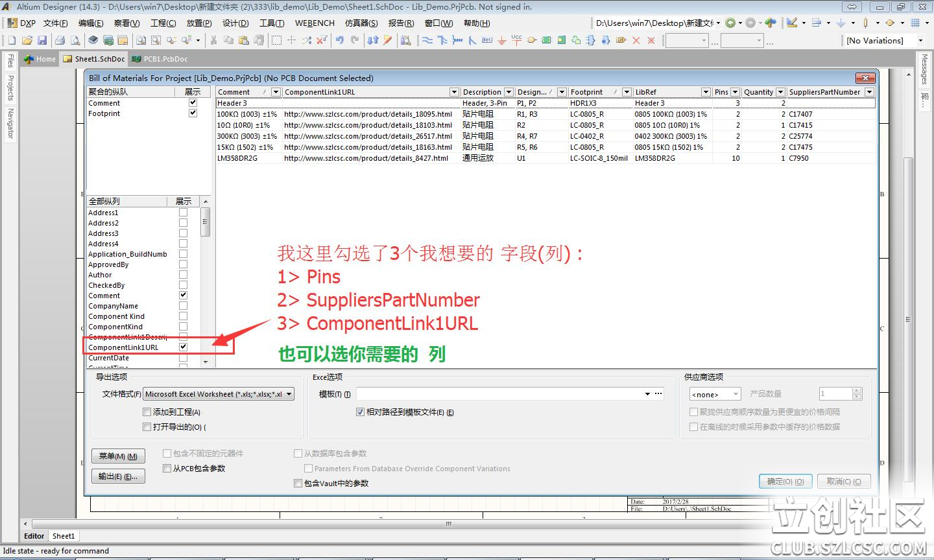
Task: Click the 输出(E) export button
Action: [x=118, y=476]
